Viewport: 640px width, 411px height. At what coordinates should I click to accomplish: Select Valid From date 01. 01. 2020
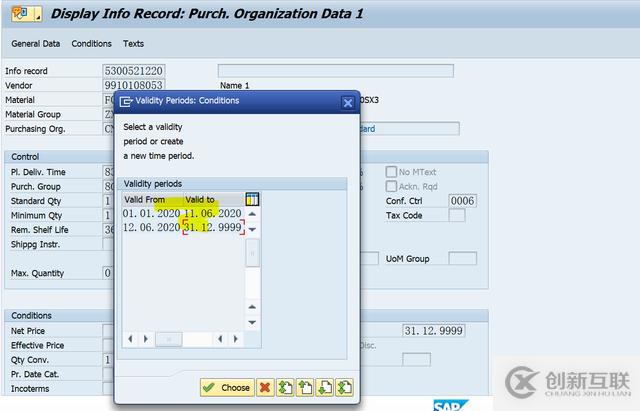(x=151, y=213)
